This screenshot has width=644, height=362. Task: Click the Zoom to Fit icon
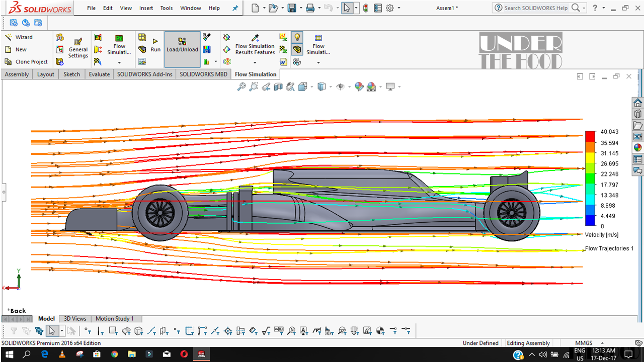242,87
